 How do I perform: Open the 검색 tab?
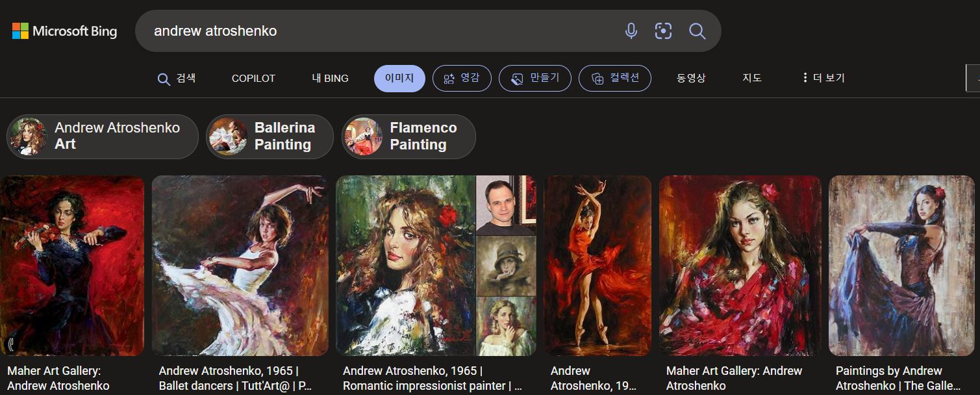[177, 79]
